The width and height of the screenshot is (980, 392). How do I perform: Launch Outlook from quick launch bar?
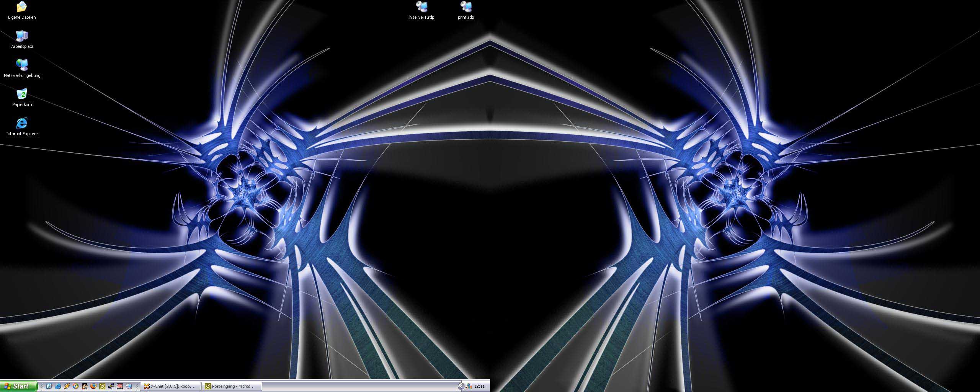pyautogui.click(x=102, y=386)
